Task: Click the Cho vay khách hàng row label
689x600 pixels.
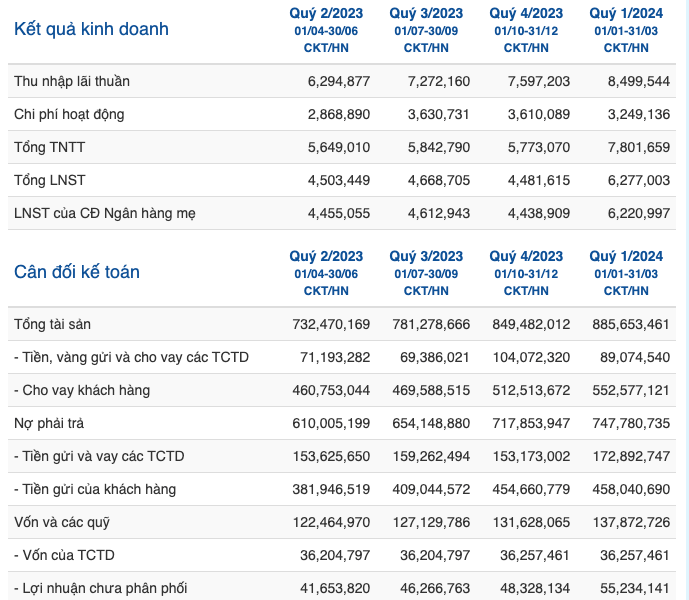Action: pyautogui.click(x=82, y=390)
